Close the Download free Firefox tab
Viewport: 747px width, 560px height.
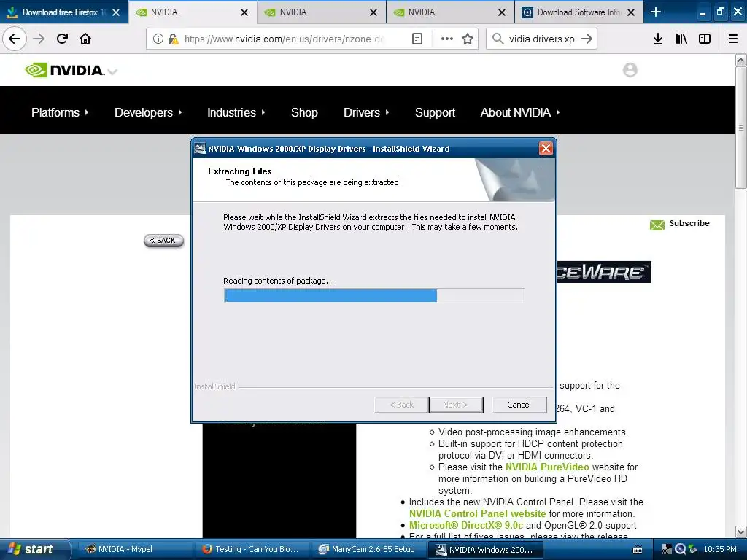(x=116, y=12)
